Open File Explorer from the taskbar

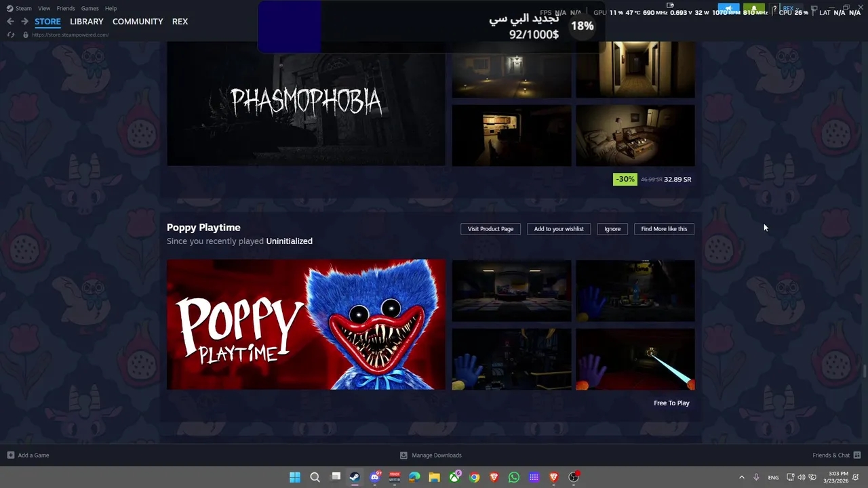click(x=434, y=477)
